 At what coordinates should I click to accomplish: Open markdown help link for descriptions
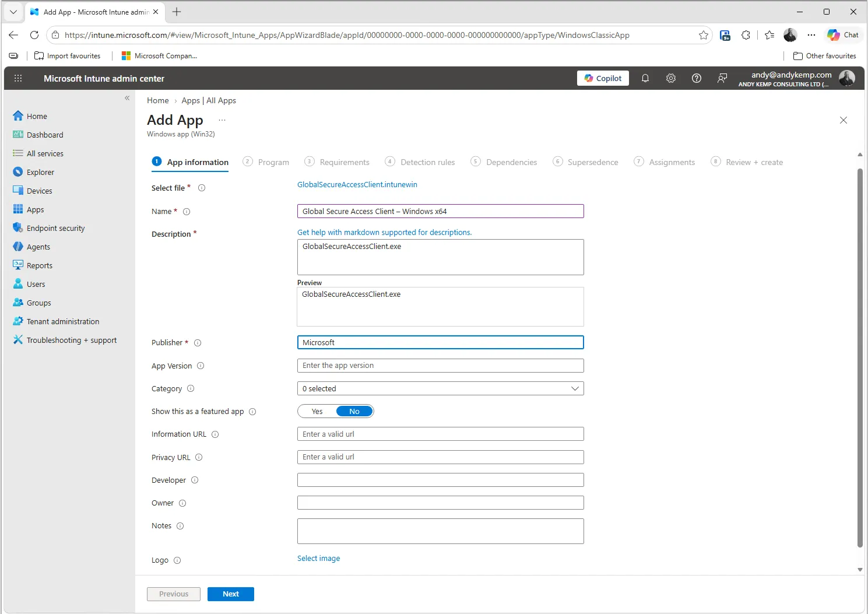[x=385, y=232]
